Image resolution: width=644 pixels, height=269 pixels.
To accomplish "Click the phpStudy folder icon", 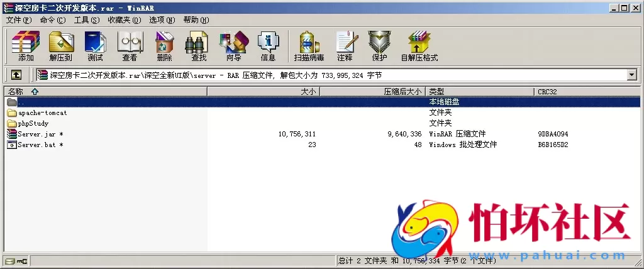I will point(11,123).
